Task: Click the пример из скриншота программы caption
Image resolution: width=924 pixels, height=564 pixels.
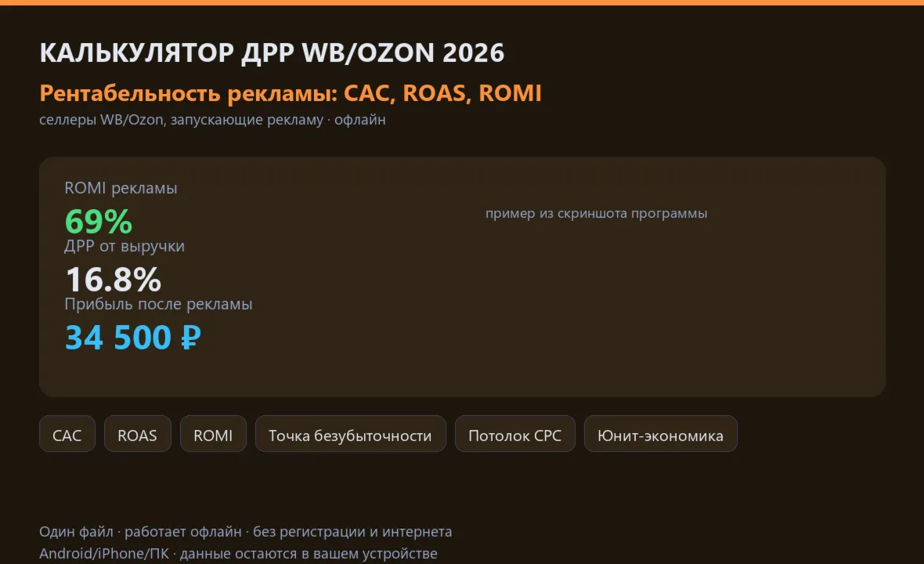Action: pos(596,213)
